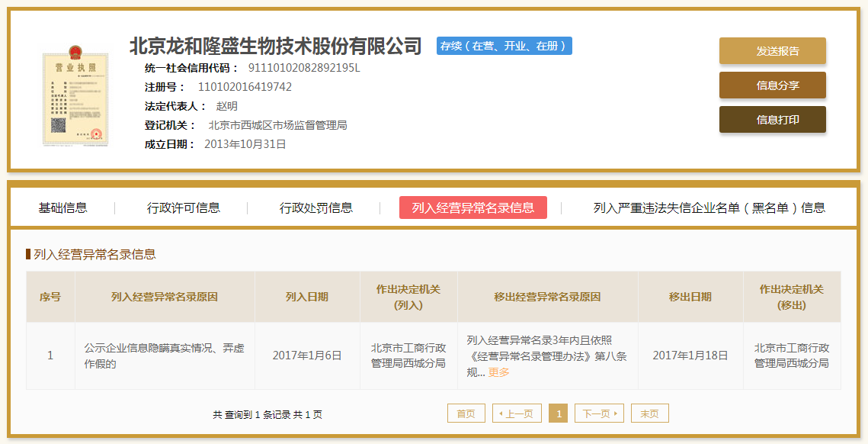Click the company name heading 北京龙和隆盛生物技术股份有限公司
Viewport: 868px width, 444px height.
[x=275, y=46]
